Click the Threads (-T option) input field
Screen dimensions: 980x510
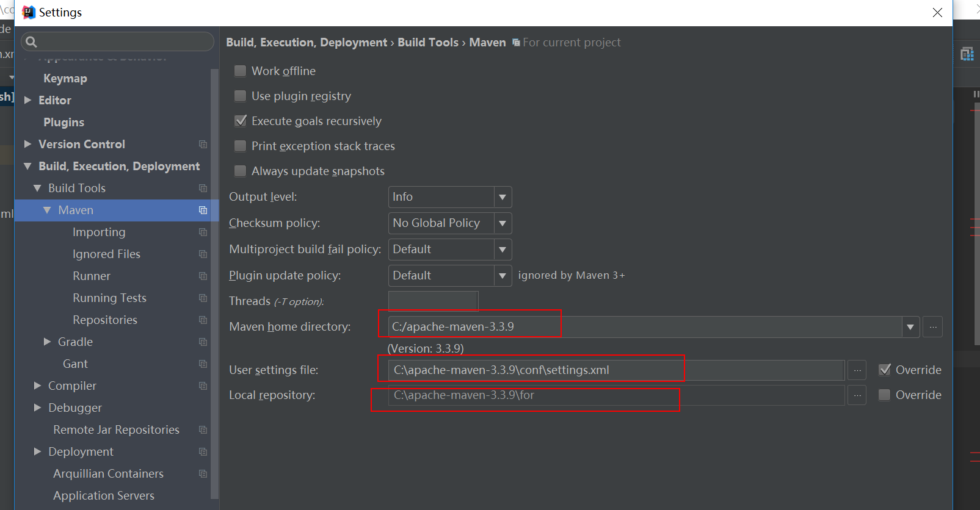(433, 301)
